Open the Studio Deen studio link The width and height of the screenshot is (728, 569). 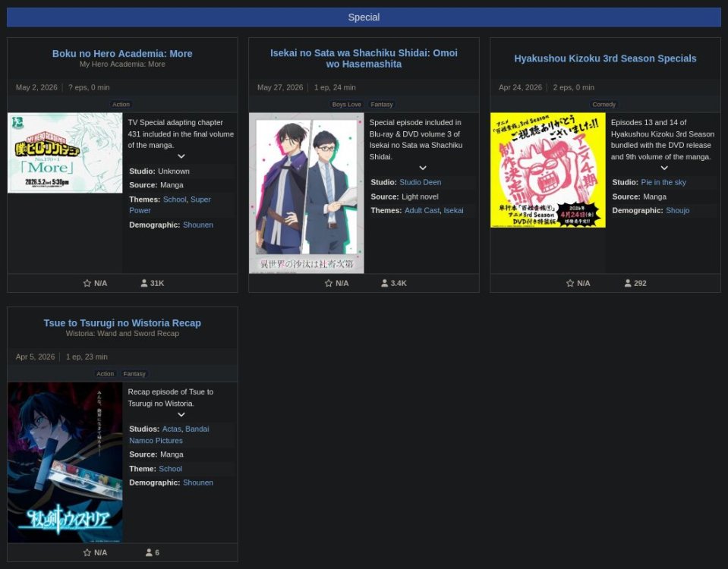(x=420, y=182)
